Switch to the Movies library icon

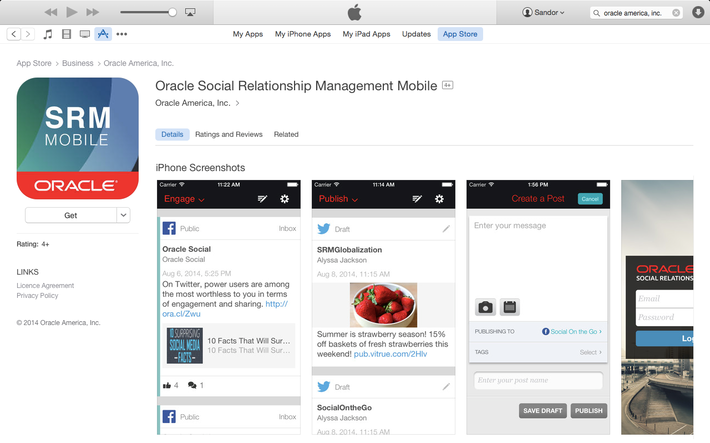click(66, 34)
